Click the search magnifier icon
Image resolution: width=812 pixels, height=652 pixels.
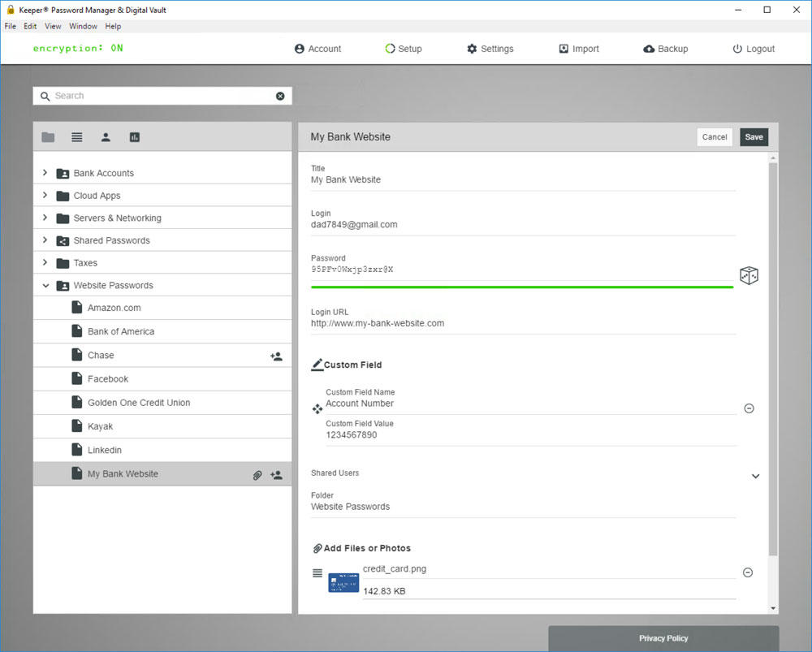pyautogui.click(x=45, y=97)
